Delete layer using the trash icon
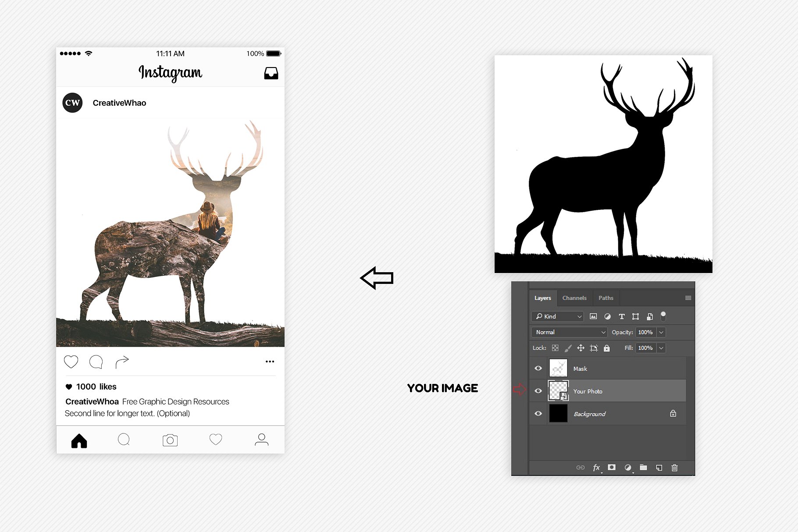Screen dimensions: 798x532 pyautogui.click(x=674, y=468)
